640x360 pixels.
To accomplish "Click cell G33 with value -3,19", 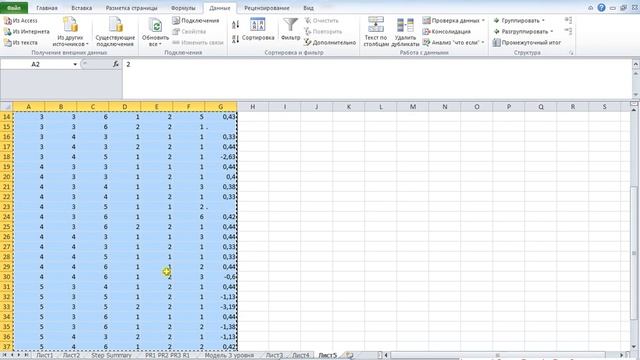I will pos(220,307).
